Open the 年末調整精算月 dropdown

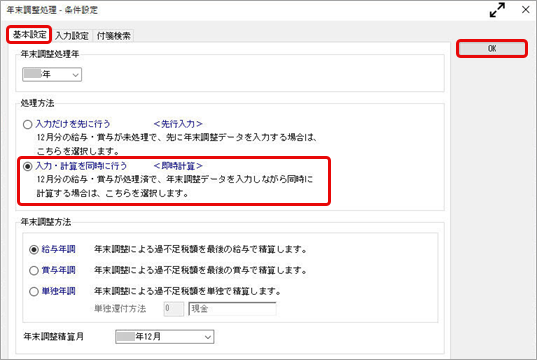coord(164,337)
